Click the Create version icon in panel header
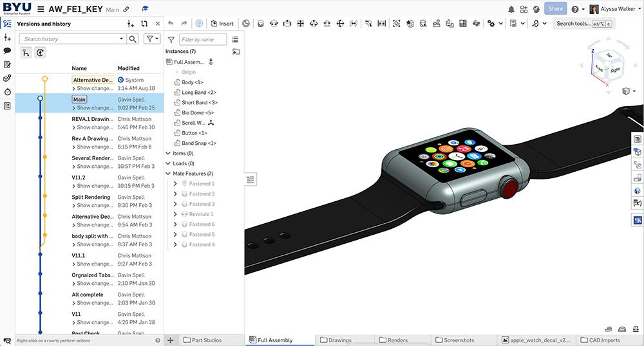Screen dimensions: 644x346 [131, 24]
